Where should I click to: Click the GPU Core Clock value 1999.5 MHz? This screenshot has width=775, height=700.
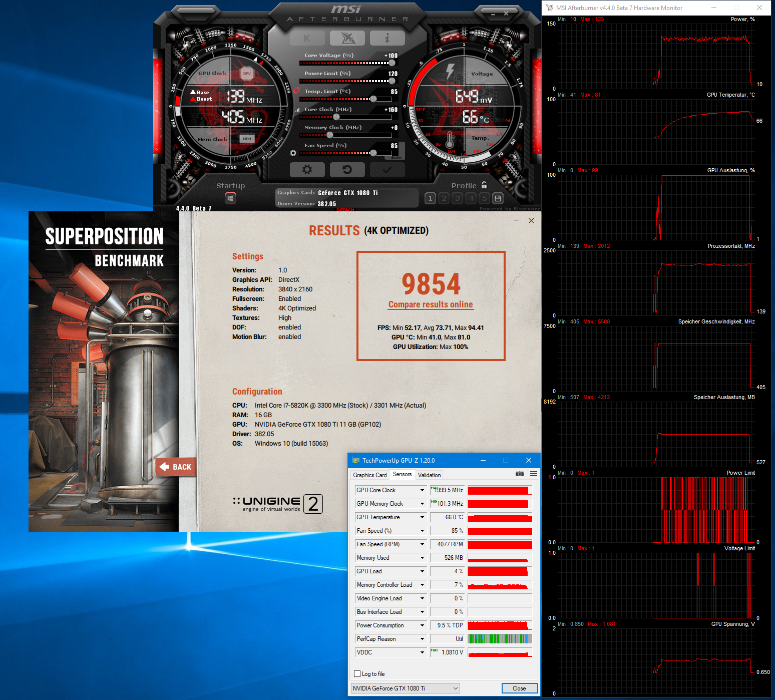[447, 490]
